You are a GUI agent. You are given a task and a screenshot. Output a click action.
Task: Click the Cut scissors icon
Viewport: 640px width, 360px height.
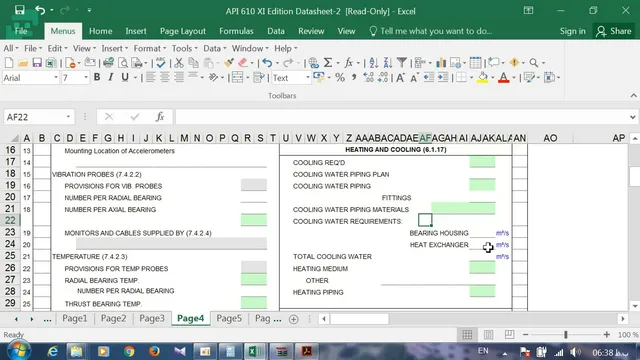179,62
